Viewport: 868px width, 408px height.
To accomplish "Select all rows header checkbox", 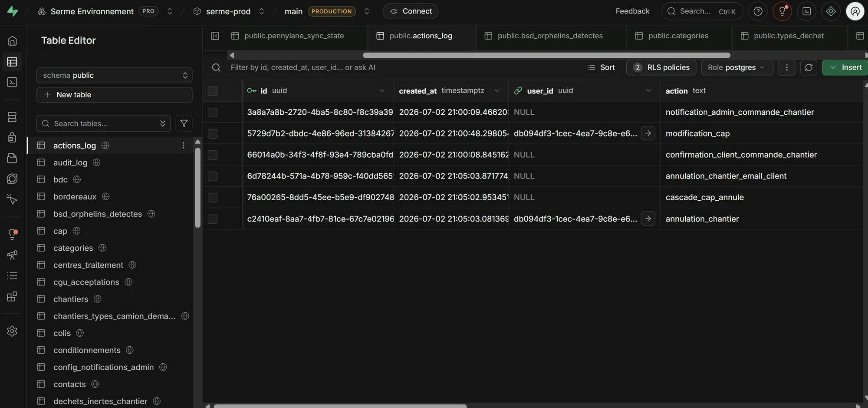I will pos(213,91).
